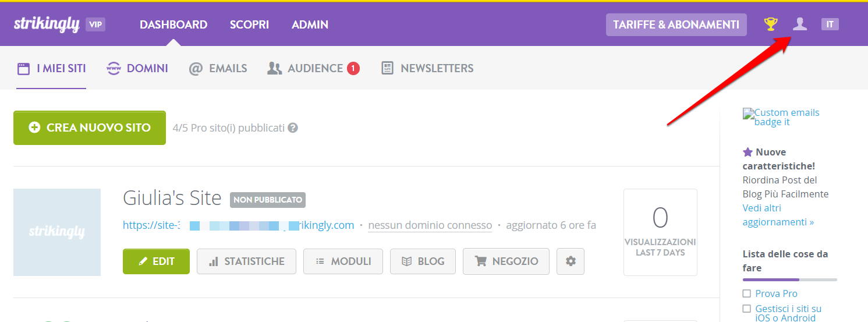Screen dimensions: 868x322
Task: Click the help question mark icon
Action: pos(293,128)
